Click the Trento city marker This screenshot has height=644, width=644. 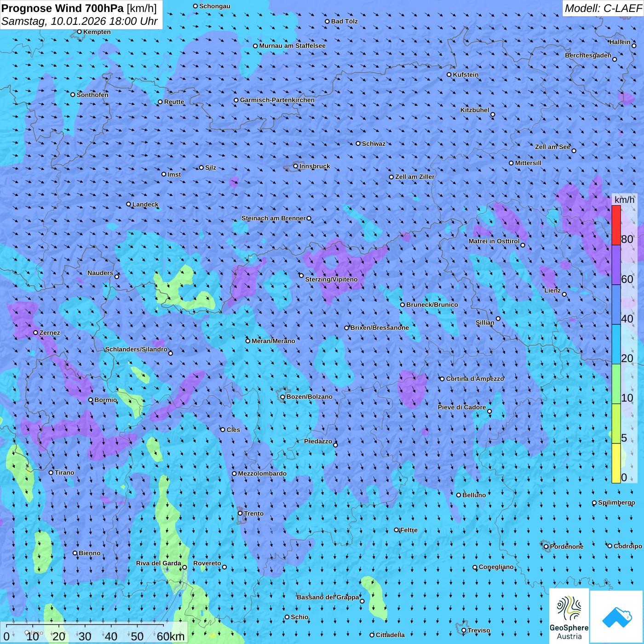click(x=240, y=513)
